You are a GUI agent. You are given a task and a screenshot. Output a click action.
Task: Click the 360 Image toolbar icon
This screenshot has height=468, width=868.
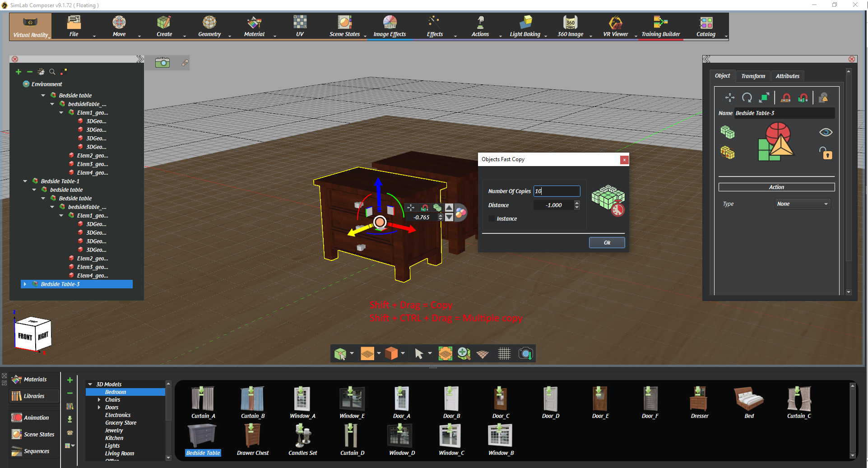[570, 26]
